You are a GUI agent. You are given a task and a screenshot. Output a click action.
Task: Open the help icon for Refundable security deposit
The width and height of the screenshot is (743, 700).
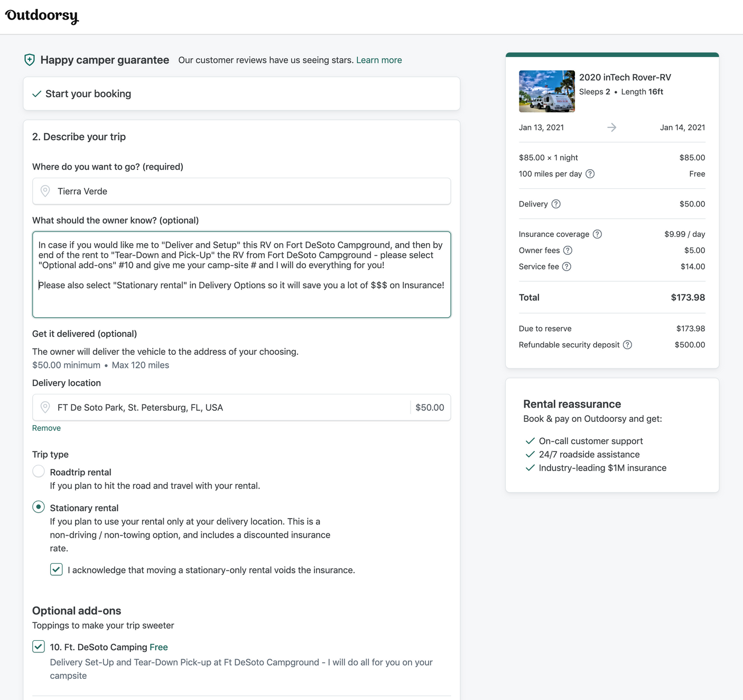[627, 345]
